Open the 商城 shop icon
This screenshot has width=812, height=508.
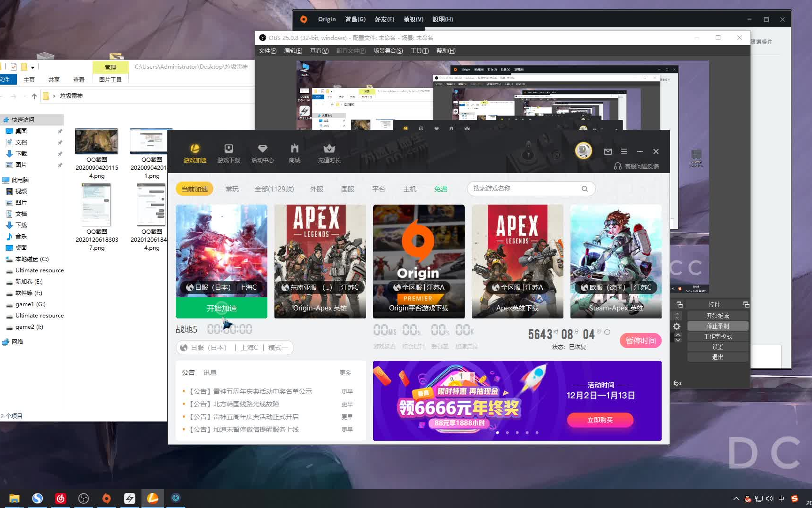pyautogui.click(x=295, y=149)
